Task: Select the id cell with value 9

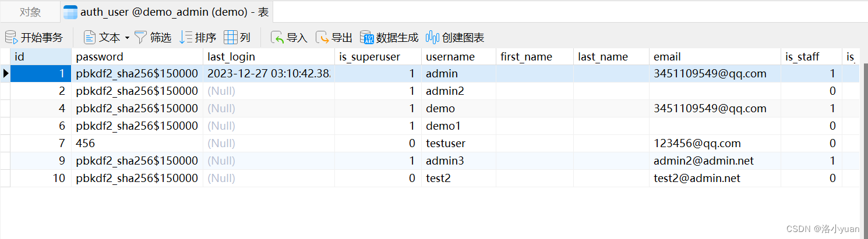Action: click(x=41, y=160)
